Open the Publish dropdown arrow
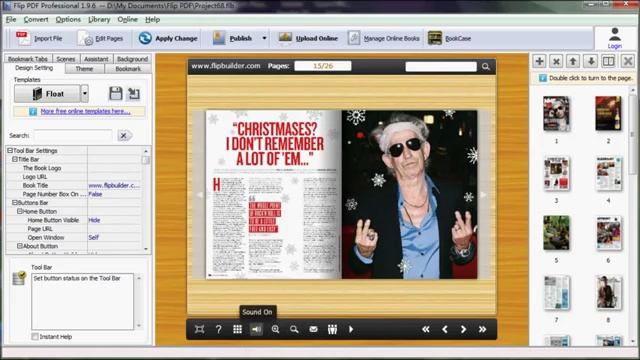Image resolution: width=640 pixels, height=360 pixels. [264, 38]
